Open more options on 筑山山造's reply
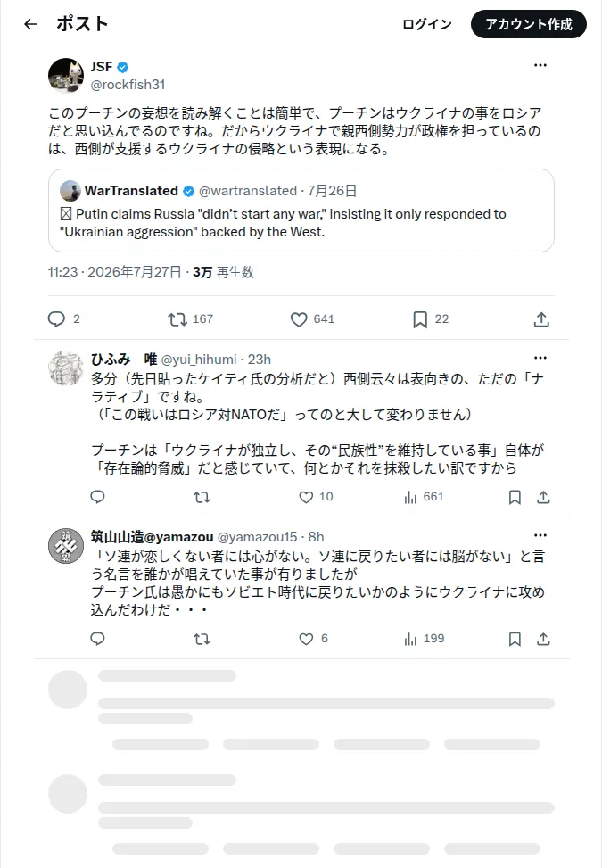 [540, 535]
